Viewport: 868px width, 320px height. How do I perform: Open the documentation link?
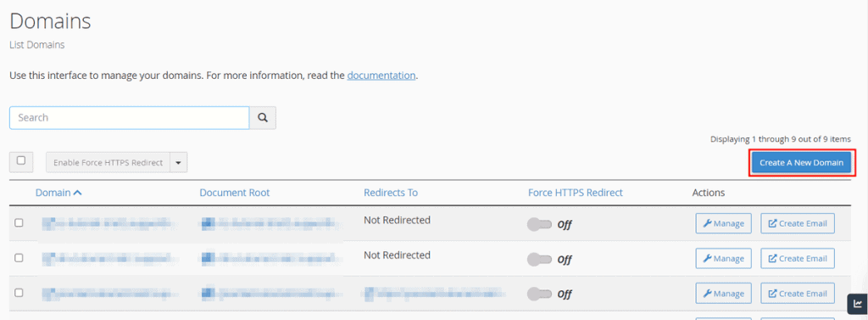381,75
